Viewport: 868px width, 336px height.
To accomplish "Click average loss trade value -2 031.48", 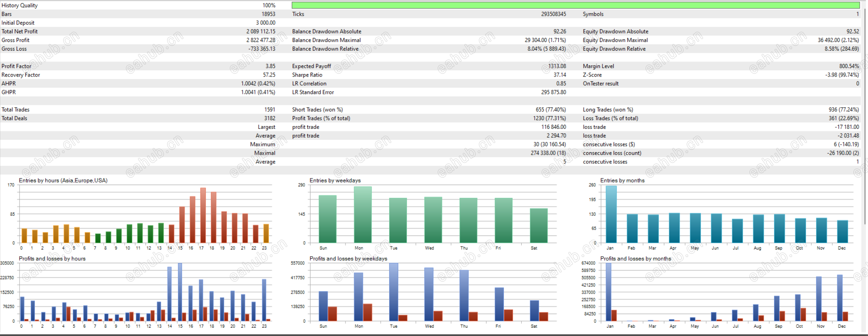I will [848, 136].
